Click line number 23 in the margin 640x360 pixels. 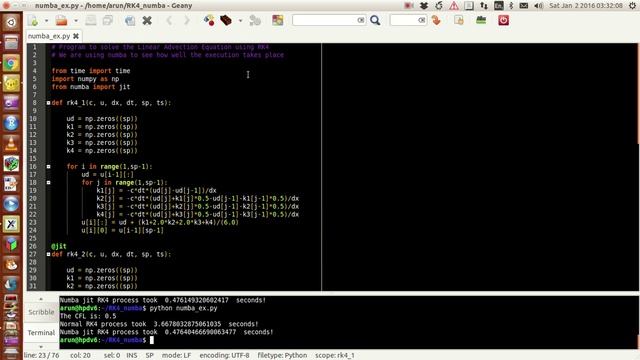tap(33, 222)
